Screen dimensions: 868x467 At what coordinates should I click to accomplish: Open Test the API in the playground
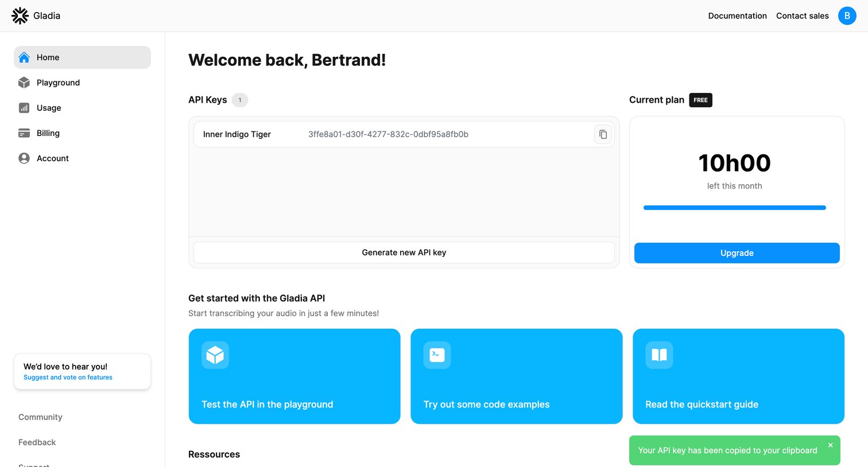tap(294, 376)
